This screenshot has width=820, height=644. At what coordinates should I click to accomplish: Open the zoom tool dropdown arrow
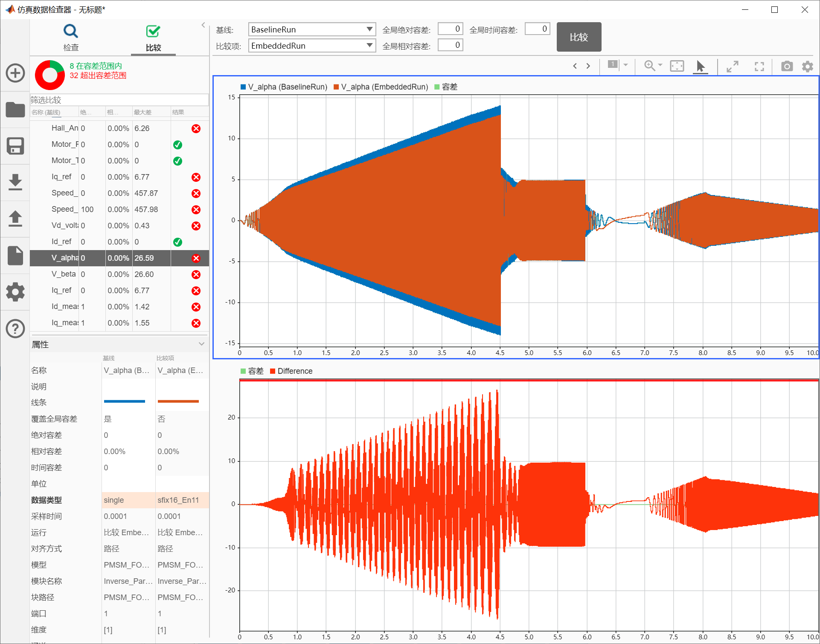(x=660, y=65)
